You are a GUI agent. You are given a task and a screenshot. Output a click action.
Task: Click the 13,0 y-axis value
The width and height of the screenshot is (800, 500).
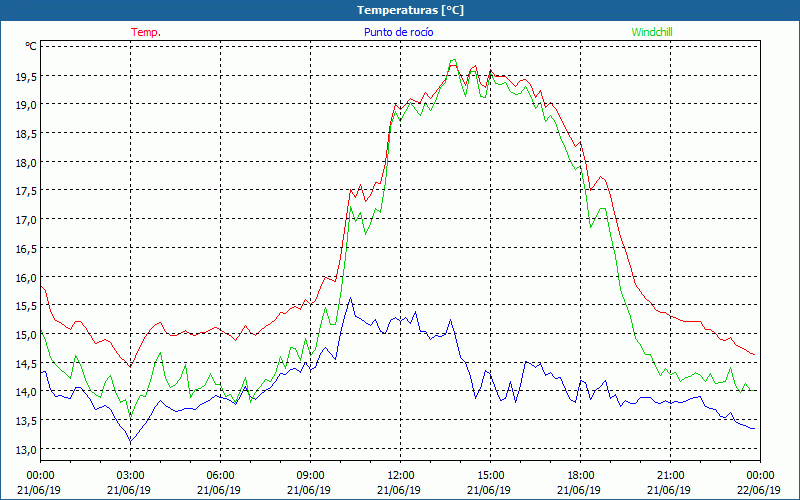point(28,449)
